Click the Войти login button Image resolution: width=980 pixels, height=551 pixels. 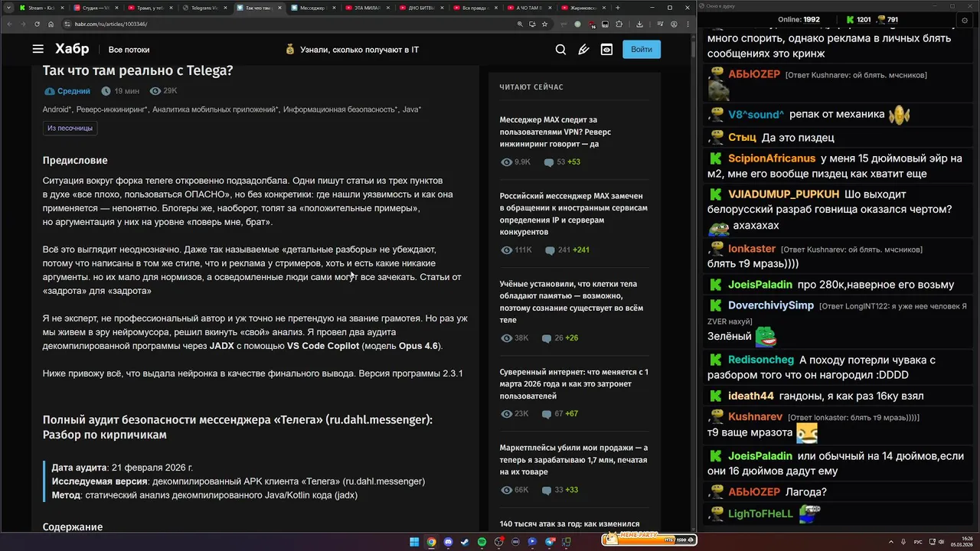coord(642,50)
